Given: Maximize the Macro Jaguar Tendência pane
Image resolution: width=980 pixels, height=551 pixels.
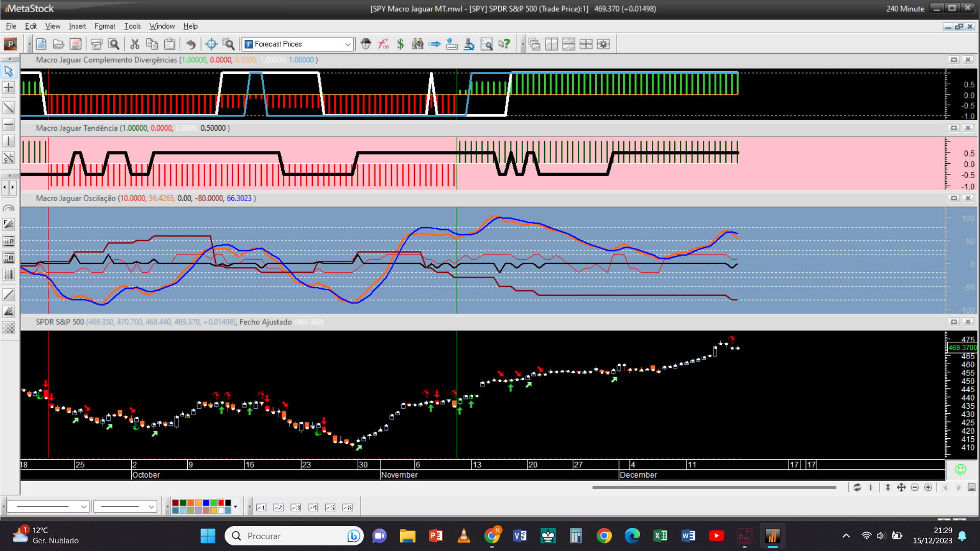Looking at the screenshot, I should (x=953, y=128).
